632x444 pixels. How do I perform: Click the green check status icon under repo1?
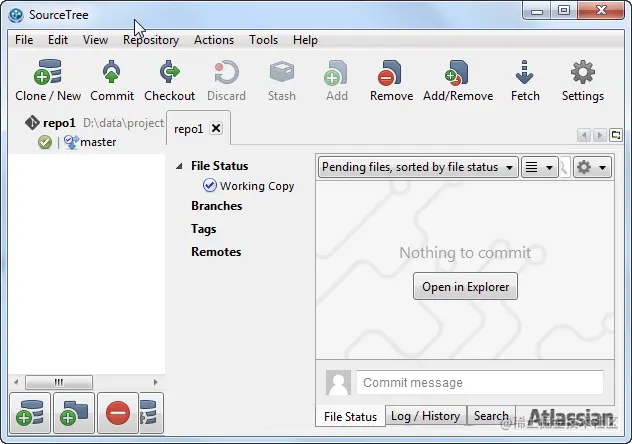45,142
